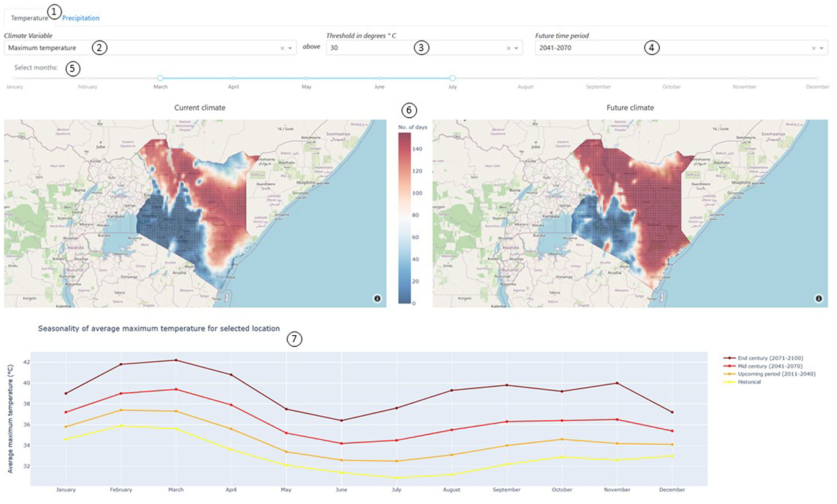The width and height of the screenshot is (837, 504).
Task: Set month slider to February mark
Action: click(x=88, y=78)
